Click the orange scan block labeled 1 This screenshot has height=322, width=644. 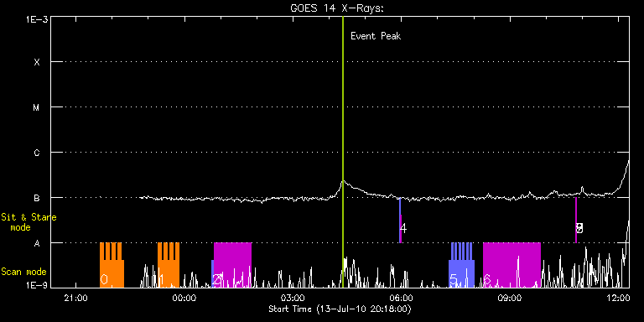point(169,265)
